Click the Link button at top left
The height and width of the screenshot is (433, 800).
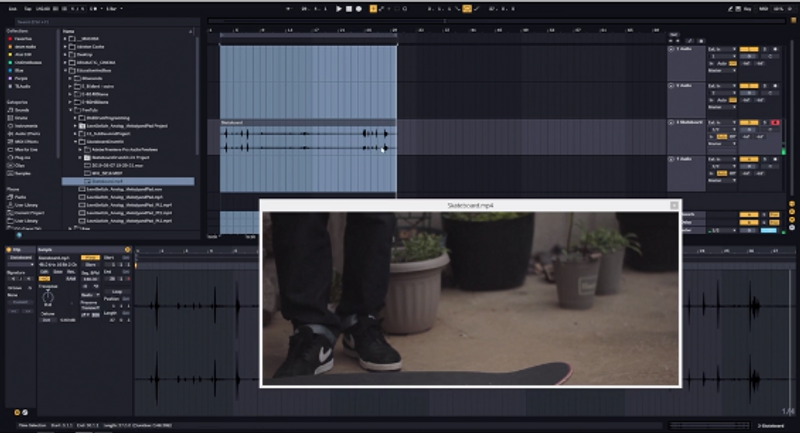(13, 9)
